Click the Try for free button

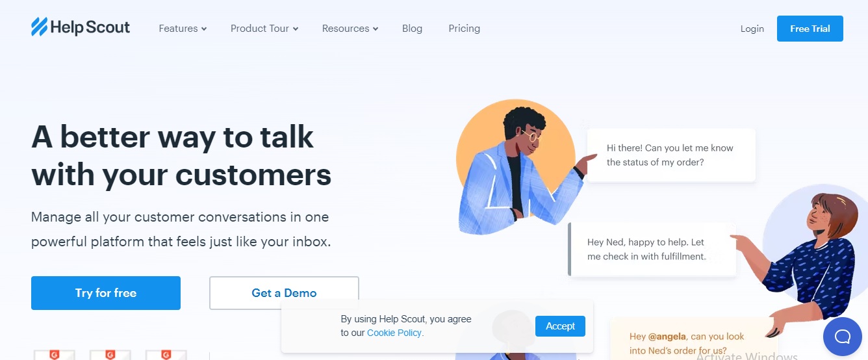[x=106, y=293]
